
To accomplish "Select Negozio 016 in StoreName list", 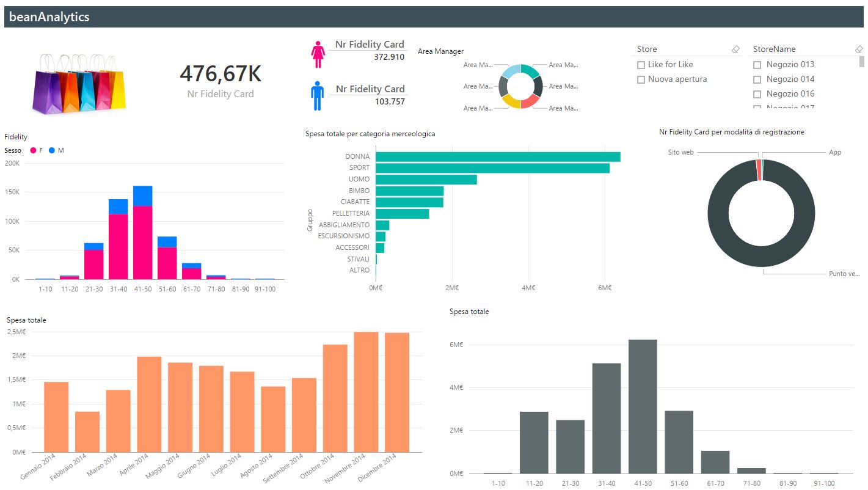I will pyautogui.click(x=757, y=94).
